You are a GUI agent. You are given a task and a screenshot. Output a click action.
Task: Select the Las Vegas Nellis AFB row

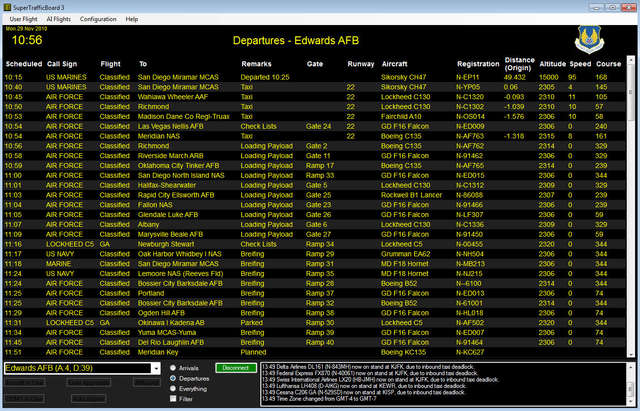[x=314, y=127]
